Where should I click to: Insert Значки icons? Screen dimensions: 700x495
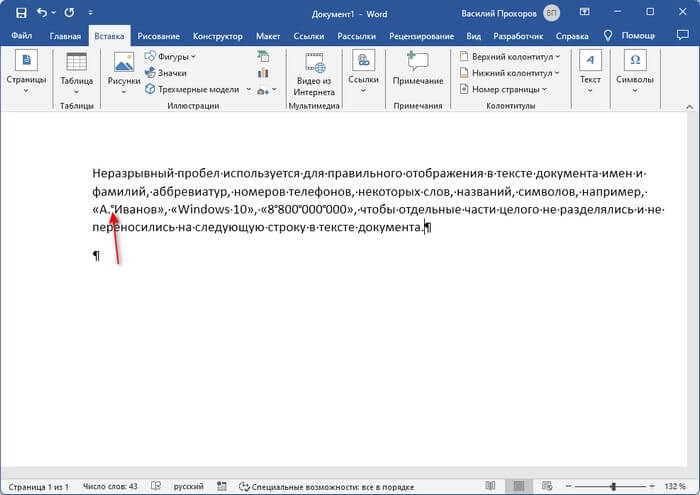pos(166,73)
